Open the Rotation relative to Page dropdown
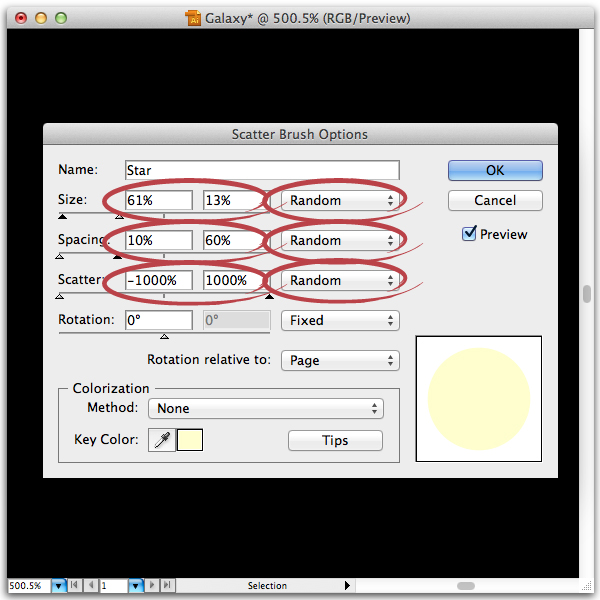600x600 pixels. click(x=340, y=360)
